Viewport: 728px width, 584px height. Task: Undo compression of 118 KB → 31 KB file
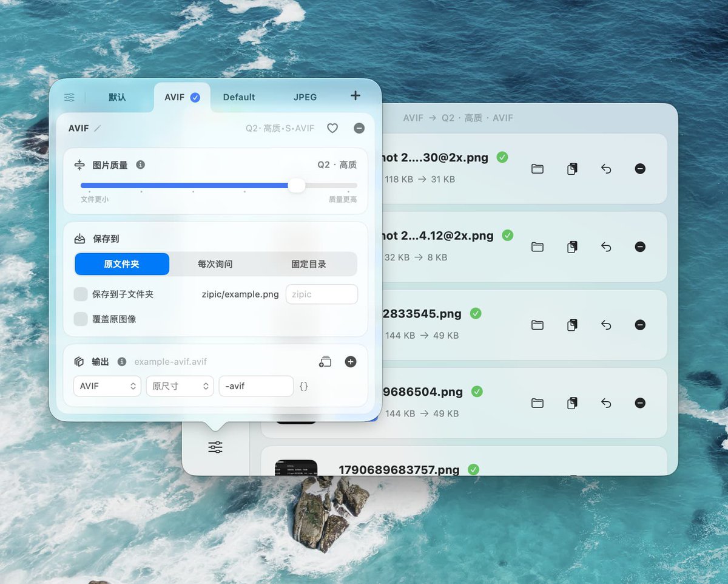[x=606, y=169]
